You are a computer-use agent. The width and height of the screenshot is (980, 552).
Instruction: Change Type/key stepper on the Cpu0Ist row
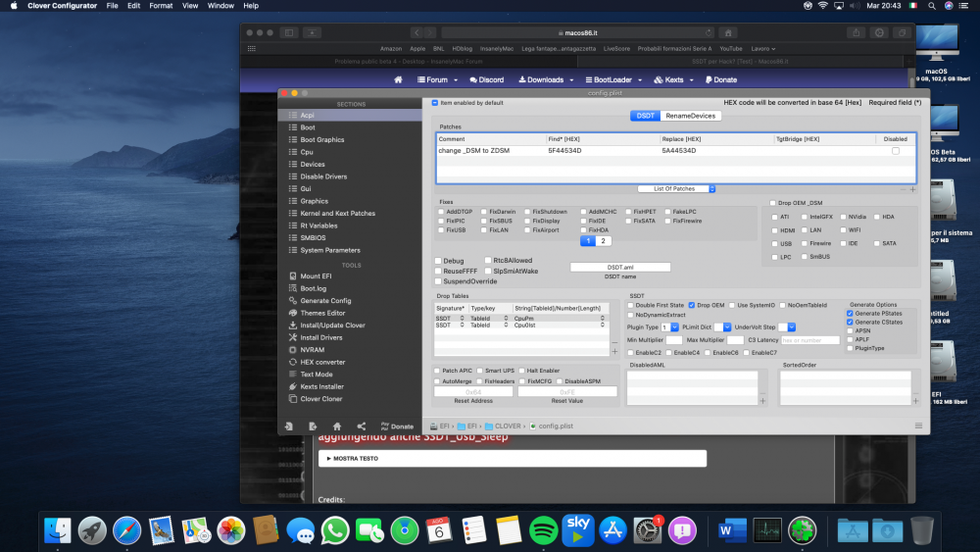pyautogui.click(x=507, y=326)
